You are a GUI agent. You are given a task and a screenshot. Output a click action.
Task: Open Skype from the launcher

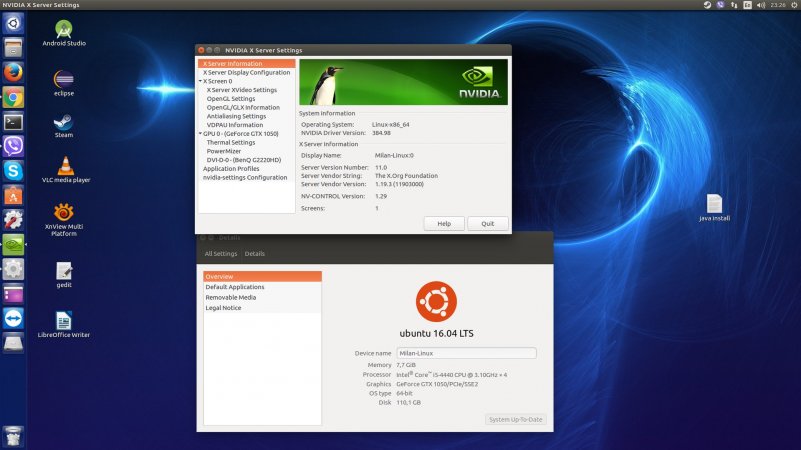pyautogui.click(x=13, y=171)
